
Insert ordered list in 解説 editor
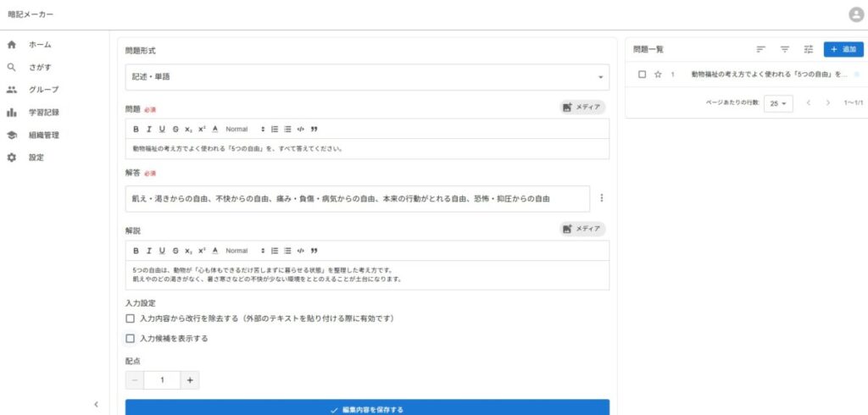pos(275,251)
